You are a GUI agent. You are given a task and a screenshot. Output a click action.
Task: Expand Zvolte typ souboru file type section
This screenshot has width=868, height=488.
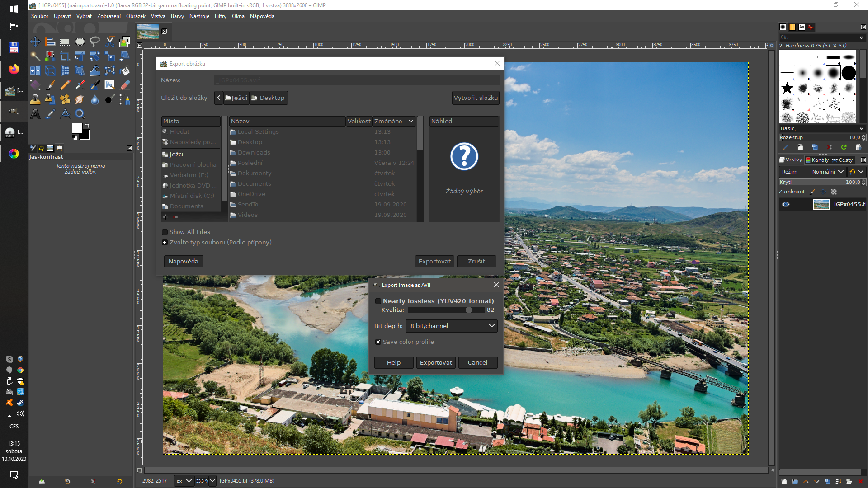coord(165,243)
